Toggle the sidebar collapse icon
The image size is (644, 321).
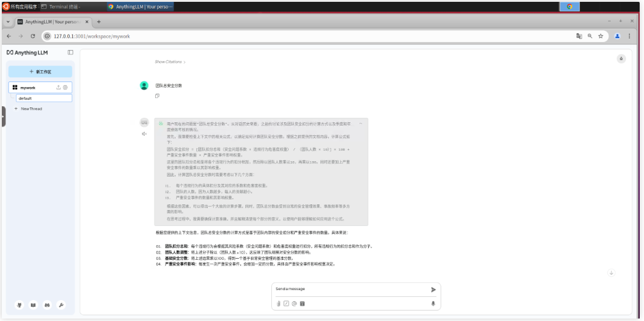click(x=70, y=52)
